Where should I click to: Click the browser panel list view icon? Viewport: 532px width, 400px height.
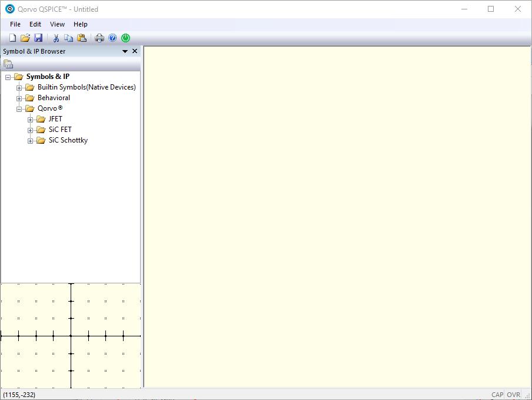[x=8, y=64]
